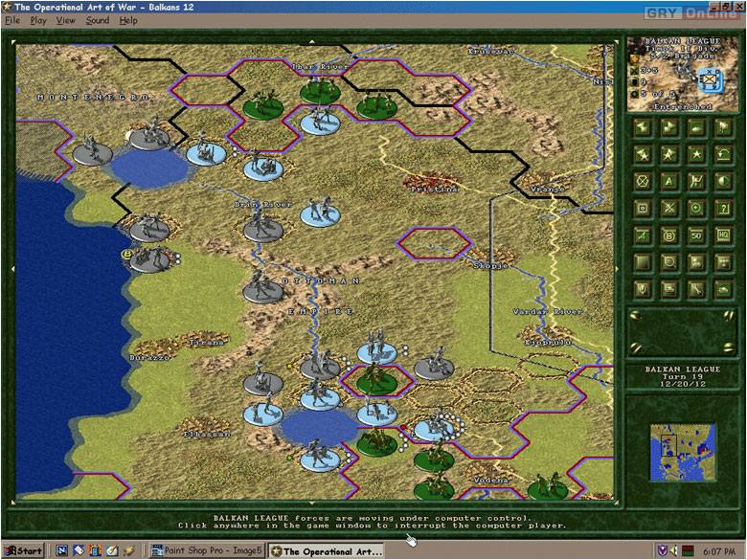Click the Vardar River label
Screen dimensions: 747x560
coord(548,311)
